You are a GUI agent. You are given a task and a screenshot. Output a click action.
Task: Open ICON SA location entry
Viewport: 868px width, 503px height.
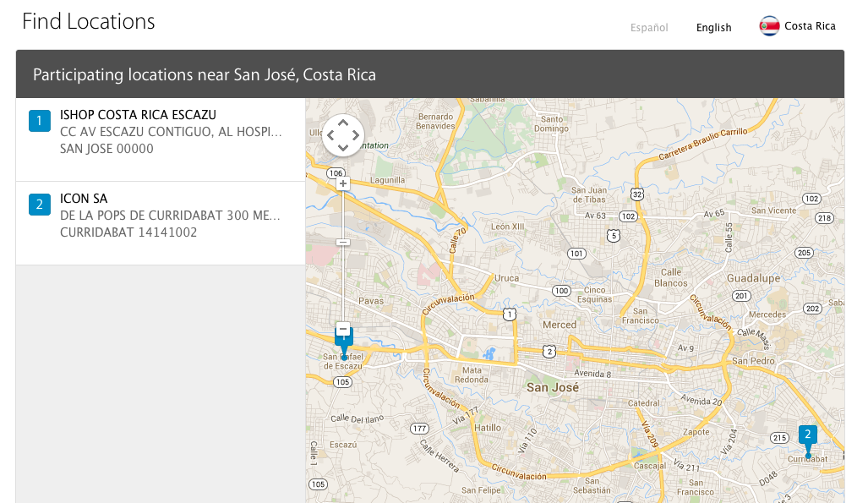click(x=161, y=223)
